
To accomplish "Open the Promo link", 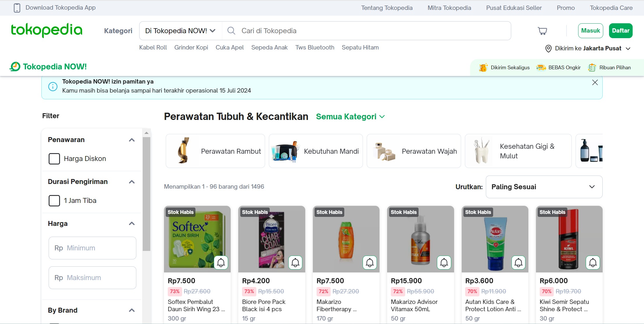I will click(x=566, y=8).
